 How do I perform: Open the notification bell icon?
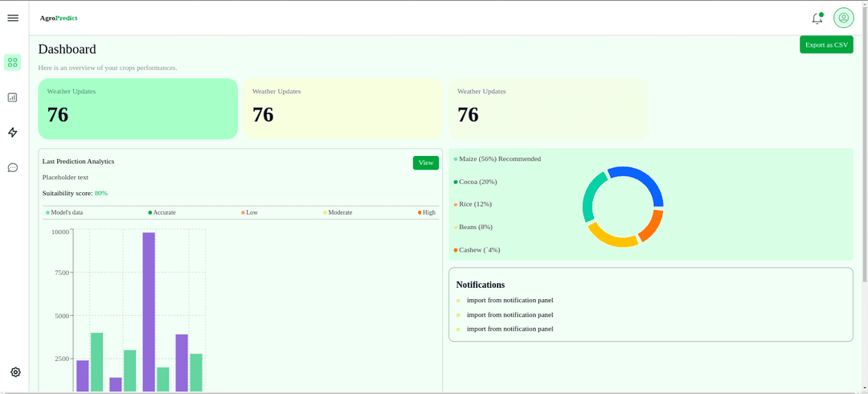pyautogui.click(x=817, y=18)
